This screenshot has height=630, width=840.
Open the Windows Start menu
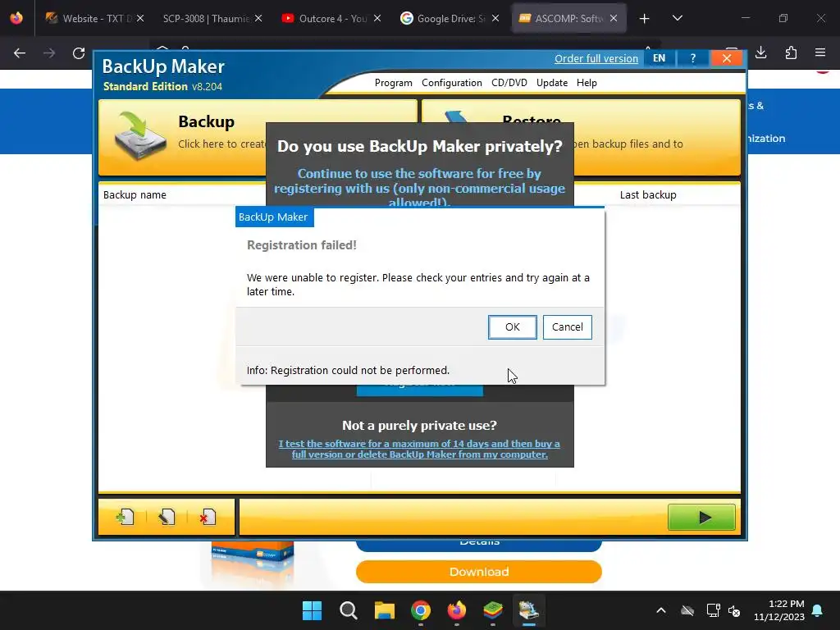pos(312,610)
